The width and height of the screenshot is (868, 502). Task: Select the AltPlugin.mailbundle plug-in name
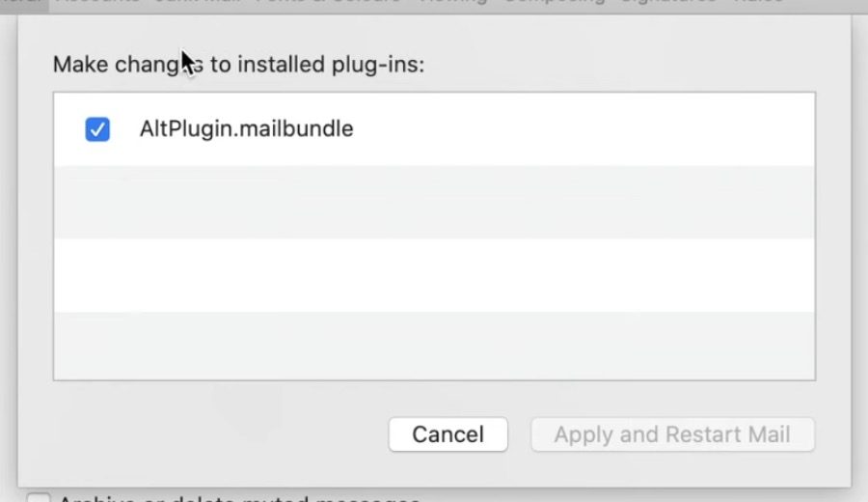(x=246, y=128)
